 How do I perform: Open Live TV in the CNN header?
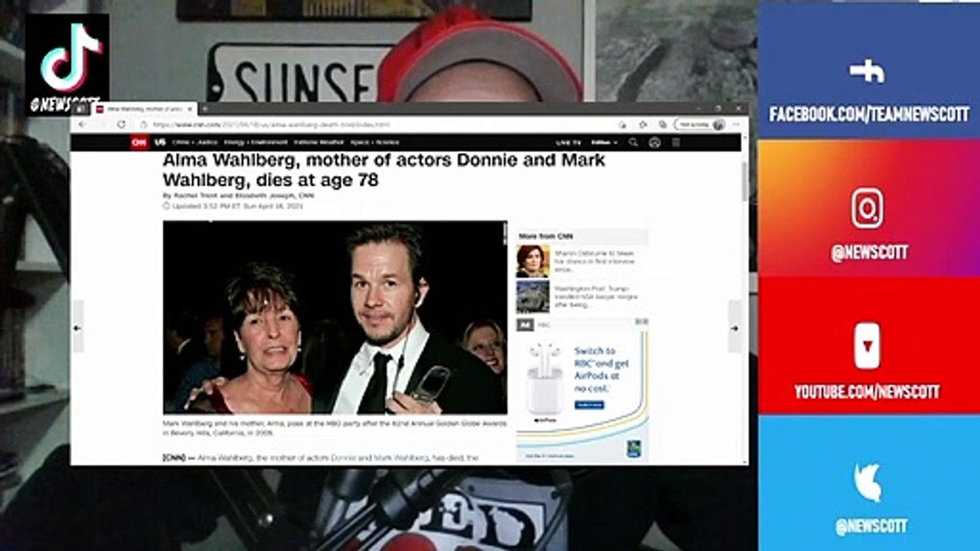(x=568, y=142)
